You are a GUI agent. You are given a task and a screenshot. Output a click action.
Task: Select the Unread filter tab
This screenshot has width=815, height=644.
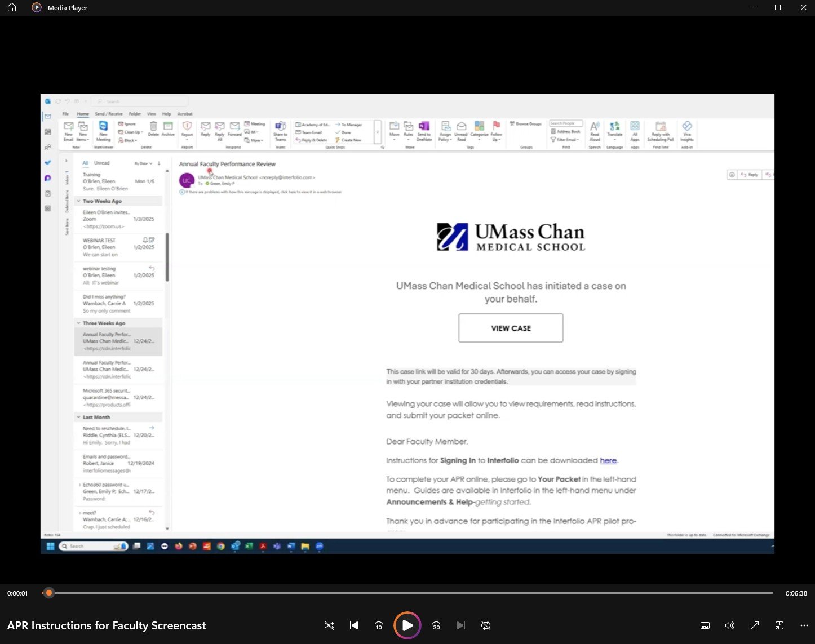(x=101, y=163)
